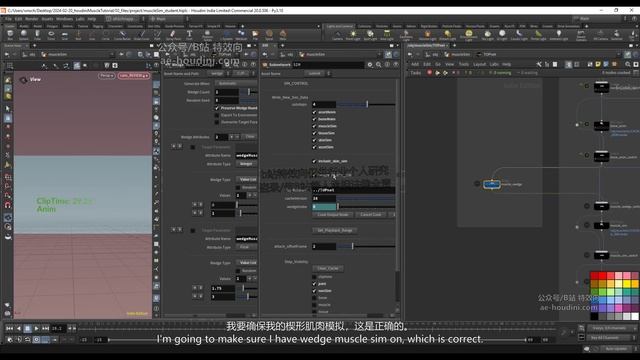Open the cam_REVIEW camera dropdown

click(134, 76)
